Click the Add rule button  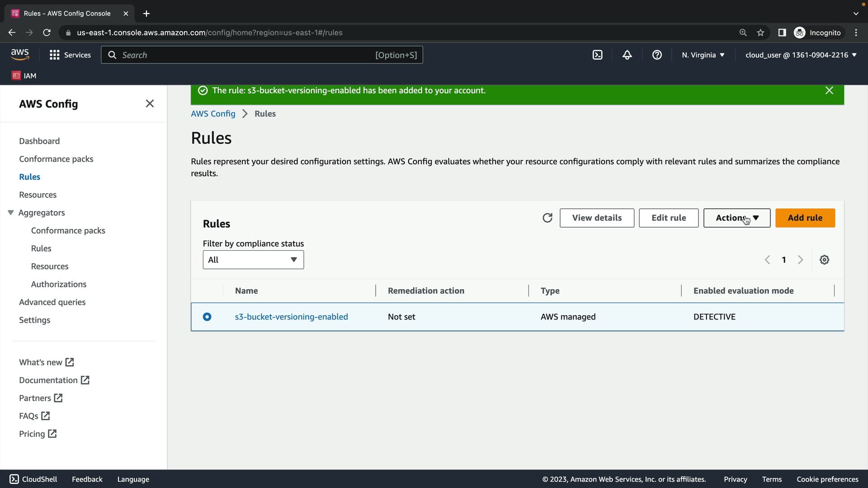(x=805, y=218)
